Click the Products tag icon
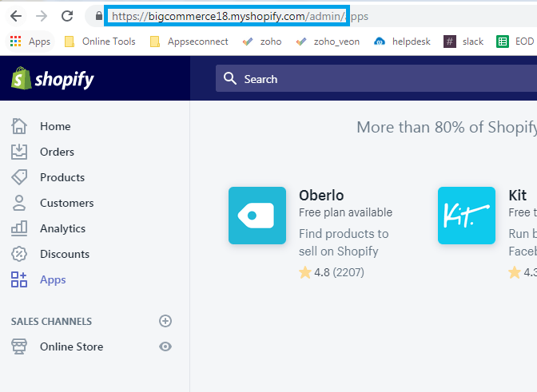 19,177
